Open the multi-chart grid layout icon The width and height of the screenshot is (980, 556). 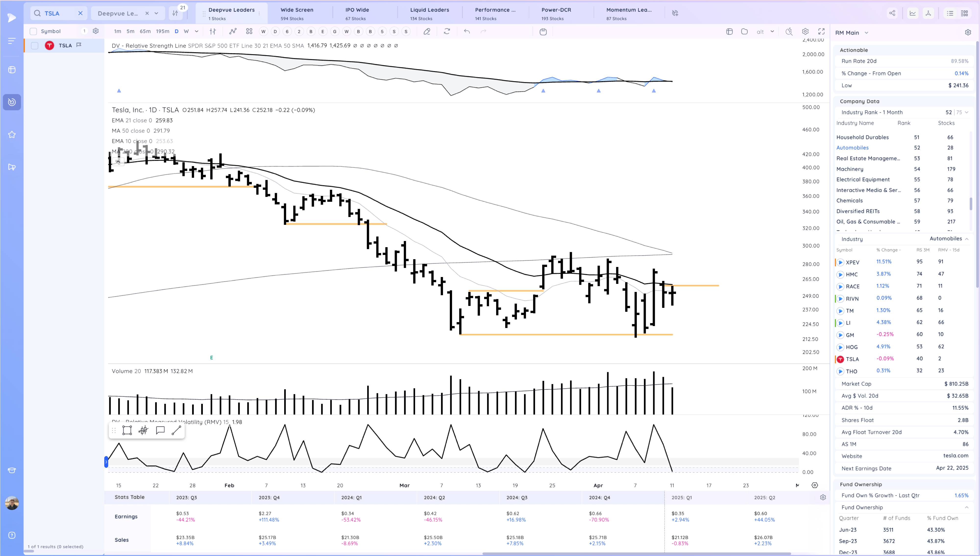coord(249,31)
